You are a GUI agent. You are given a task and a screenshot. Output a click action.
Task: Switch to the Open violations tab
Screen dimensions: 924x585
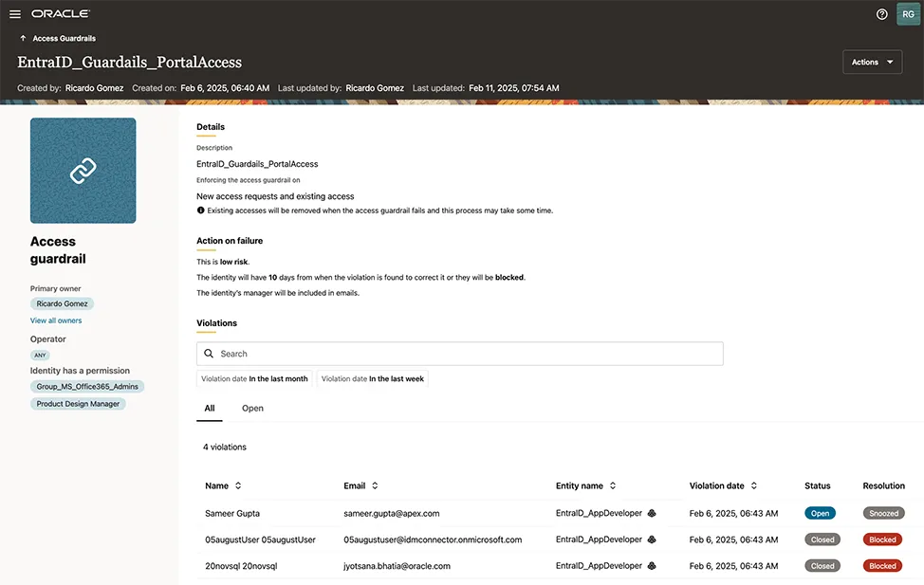252,409
